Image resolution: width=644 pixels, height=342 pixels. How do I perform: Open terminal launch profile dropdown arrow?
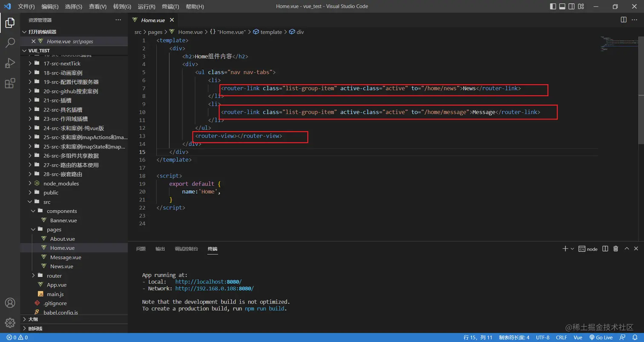click(x=572, y=249)
